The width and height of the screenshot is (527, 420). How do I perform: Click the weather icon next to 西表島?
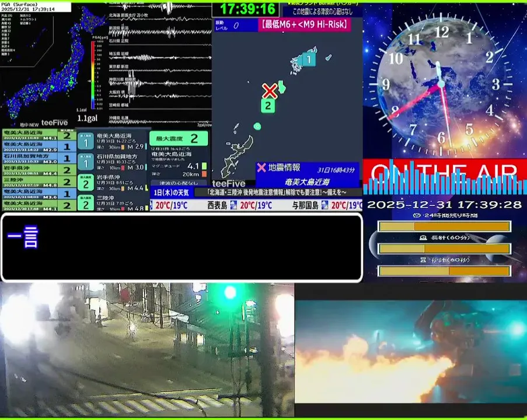coord(233,205)
